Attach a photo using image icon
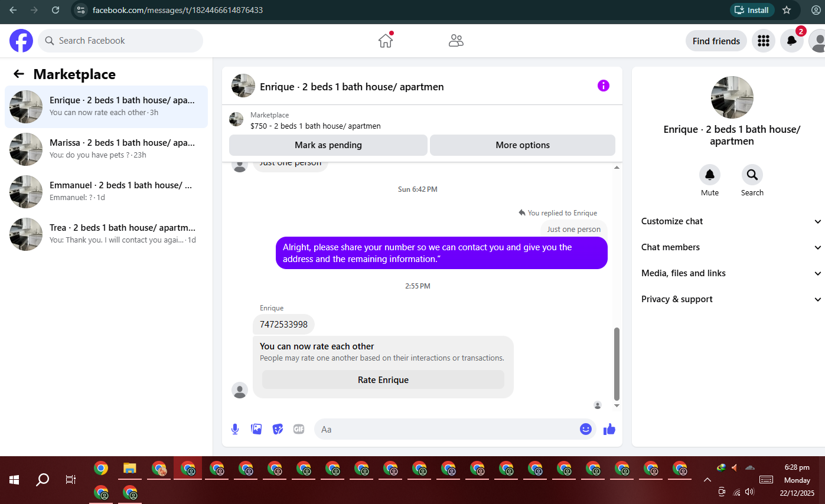Screen dimensions: 825x504 [x=256, y=429]
